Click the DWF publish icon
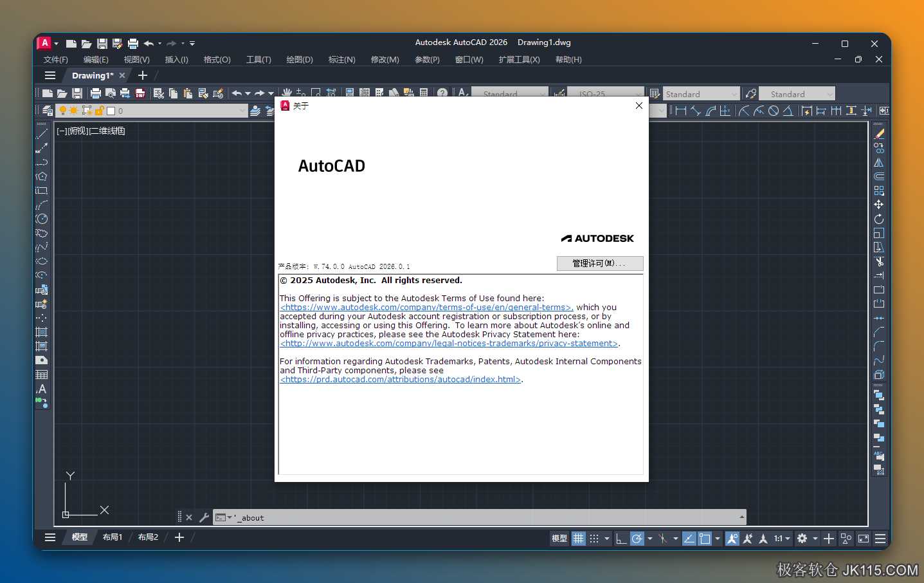924x583 pixels. (140, 93)
